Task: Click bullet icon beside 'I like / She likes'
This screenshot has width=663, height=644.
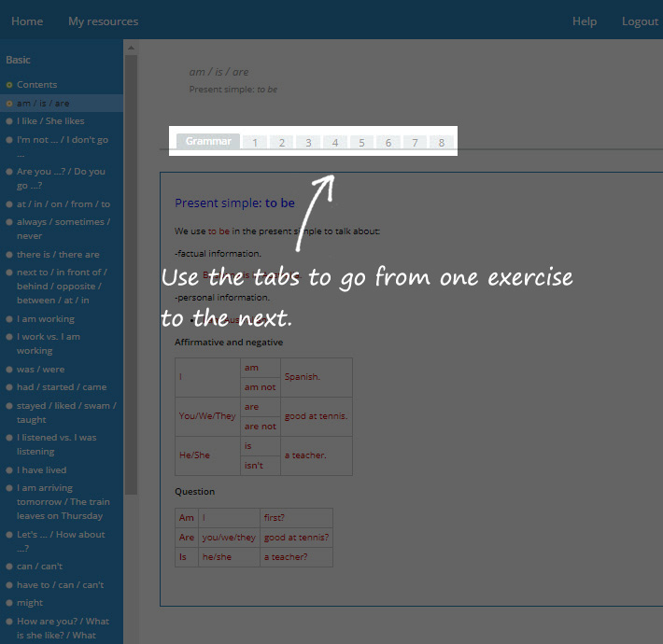Action: pyautogui.click(x=9, y=121)
